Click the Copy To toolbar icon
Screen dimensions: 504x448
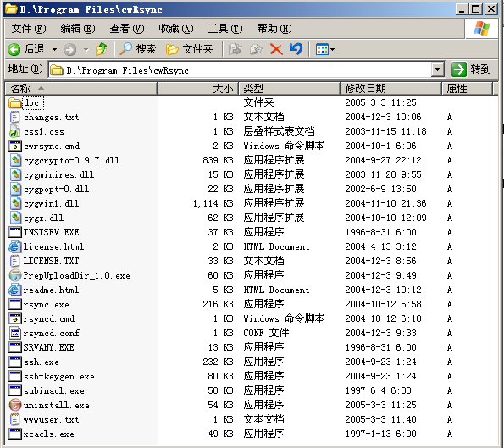[x=256, y=49]
